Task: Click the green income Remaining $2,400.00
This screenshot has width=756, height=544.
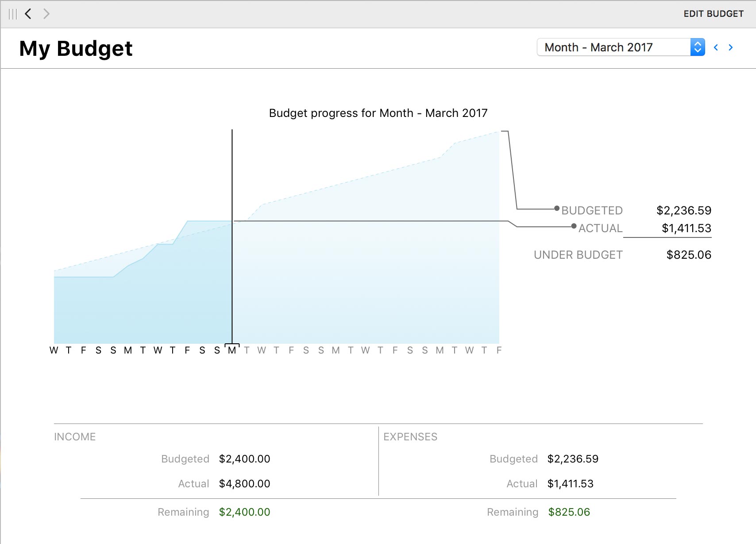Action: coord(244,512)
